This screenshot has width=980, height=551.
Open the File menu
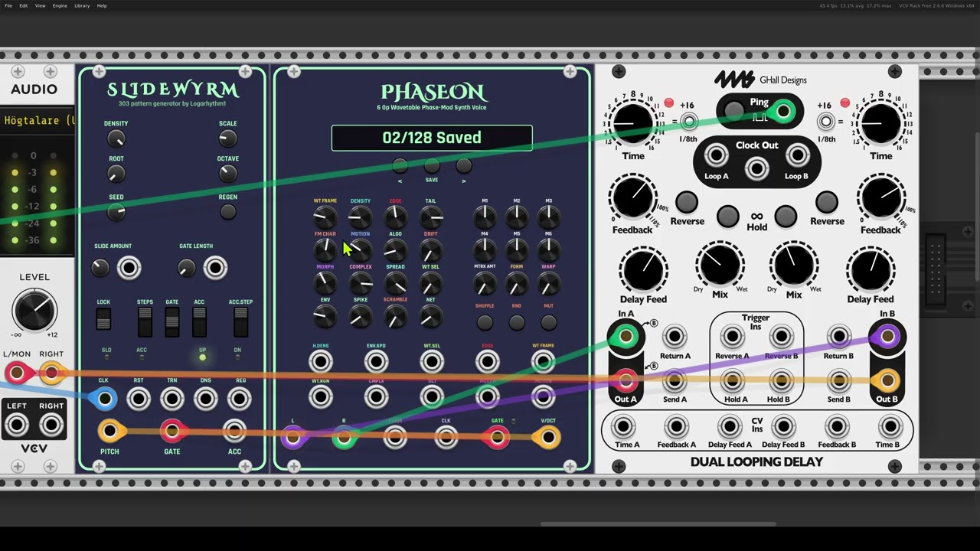8,5
